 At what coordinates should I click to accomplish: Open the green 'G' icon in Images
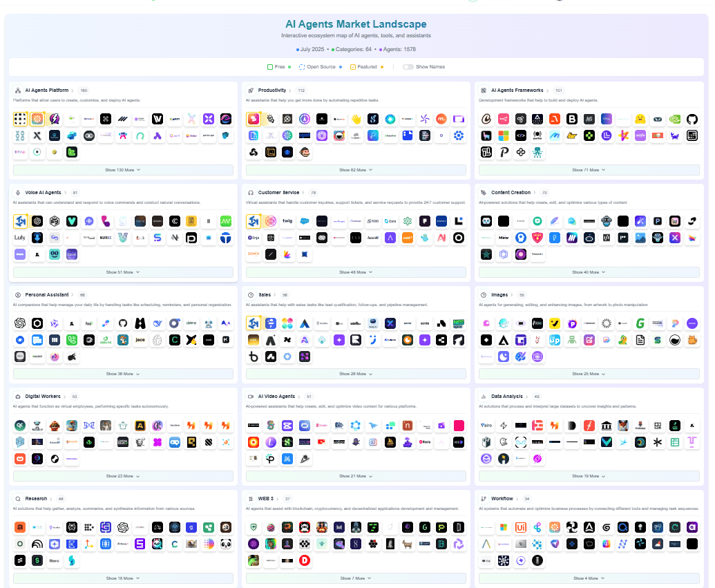tap(640, 323)
